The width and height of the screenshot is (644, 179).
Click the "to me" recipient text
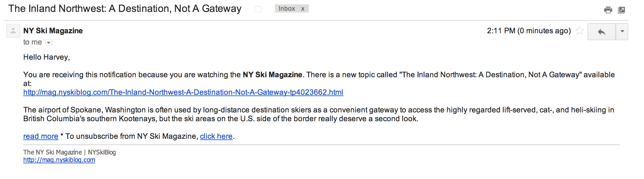pos(32,42)
